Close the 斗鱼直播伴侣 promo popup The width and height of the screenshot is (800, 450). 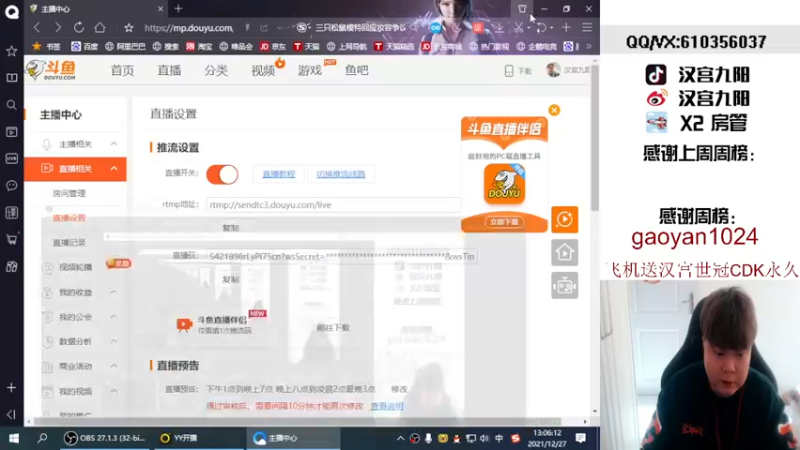[554, 110]
